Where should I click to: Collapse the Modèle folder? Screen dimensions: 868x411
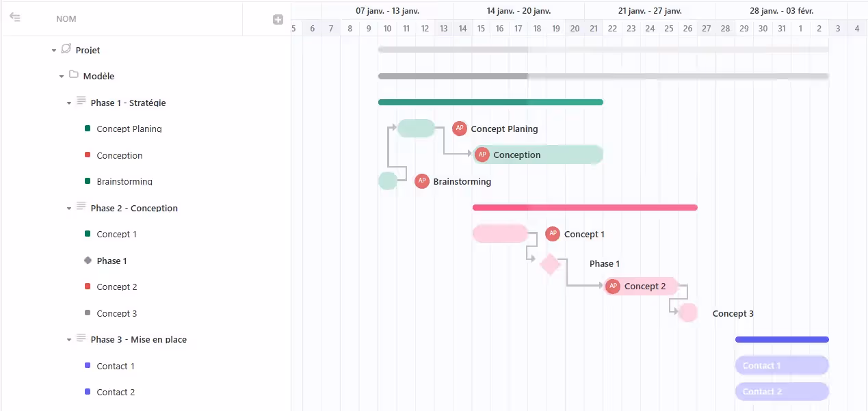pyautogui.click(x=62, y=77)
